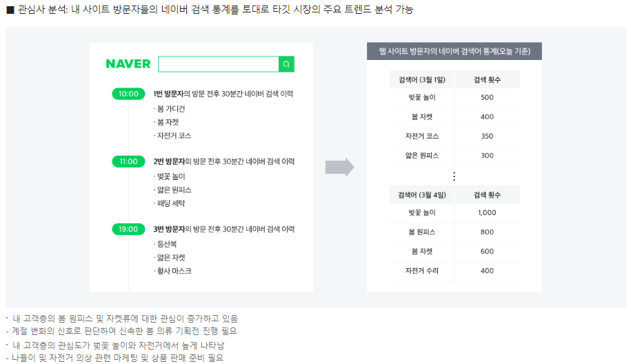Select the 벚꽃 놀이 row with 500 searches
This screenshot has width=631, height=364.
pyautogui.click(x=454, y=97)
